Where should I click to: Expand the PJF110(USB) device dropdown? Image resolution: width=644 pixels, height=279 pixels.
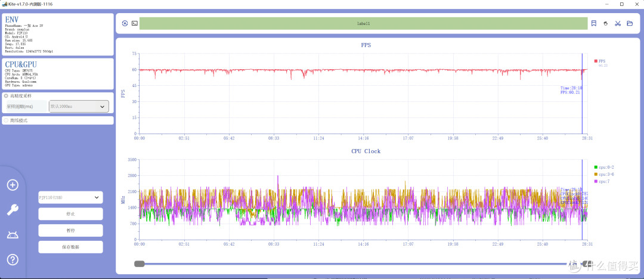pyautogui.click(x=70, y=197)
